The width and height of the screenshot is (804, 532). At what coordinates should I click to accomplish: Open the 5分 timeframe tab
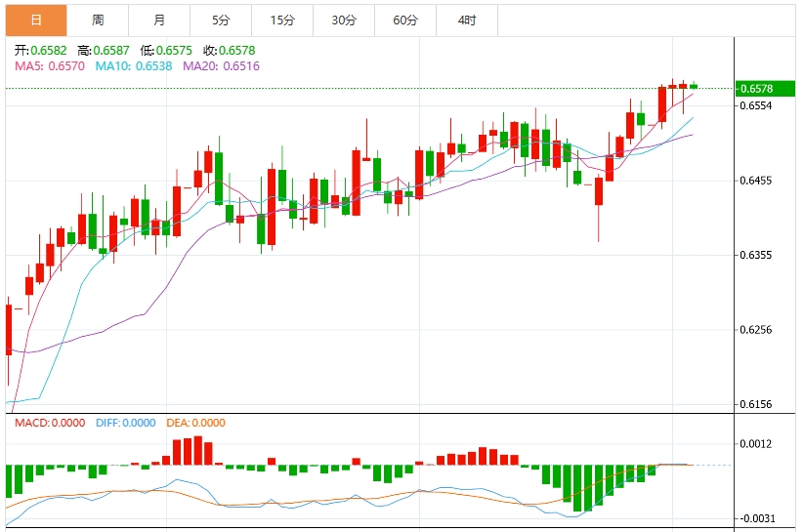point(221,20)
